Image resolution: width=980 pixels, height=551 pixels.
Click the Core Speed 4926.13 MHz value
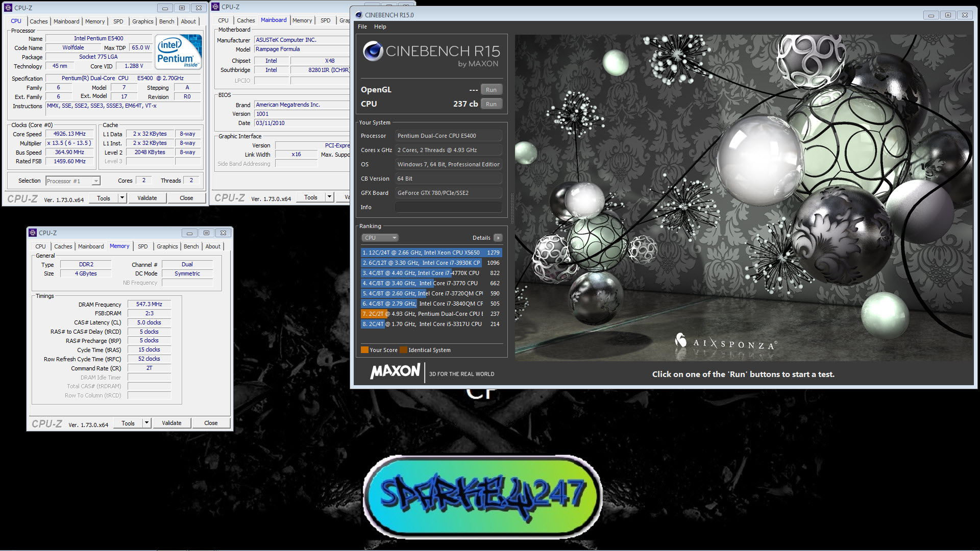tap(70, 134)
